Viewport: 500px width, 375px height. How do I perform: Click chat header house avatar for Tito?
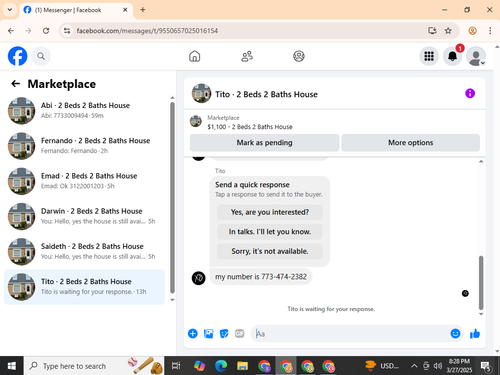[x=201, y=93]
